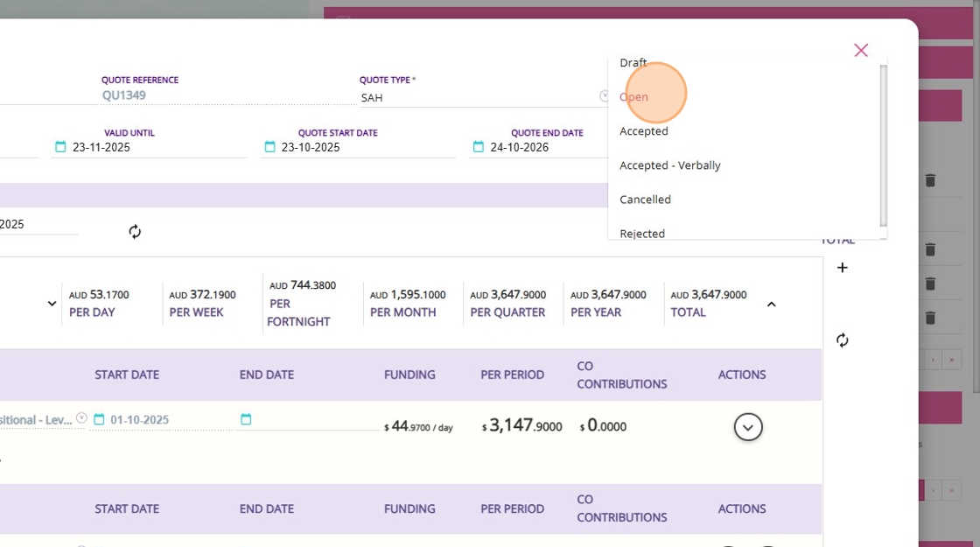Click TOTAL label beside AUD 3,647.9000
The width and height of the screenshot is (980, 547).
point(688,312)
